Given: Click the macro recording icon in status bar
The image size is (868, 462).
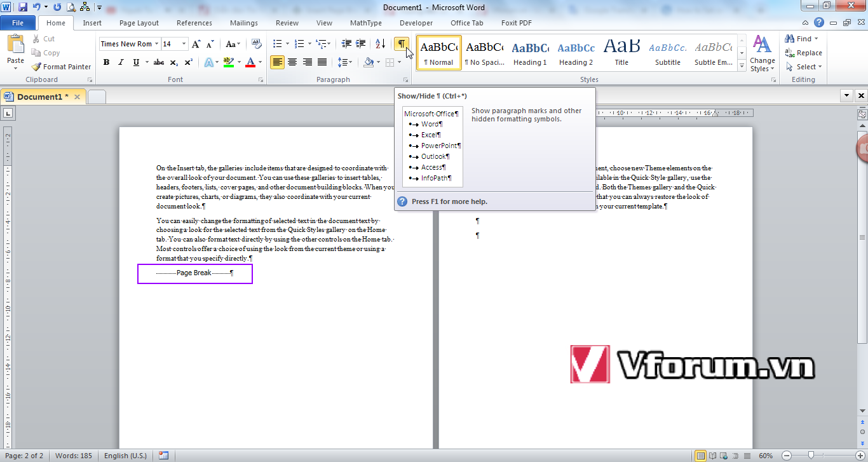Looking at the screenshot, I should 163,456.
